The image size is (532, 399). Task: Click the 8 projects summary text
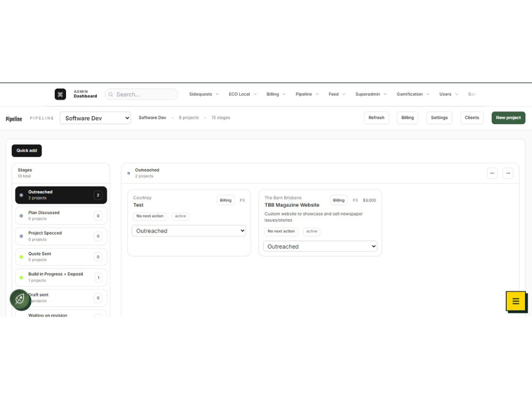point(189,118)
